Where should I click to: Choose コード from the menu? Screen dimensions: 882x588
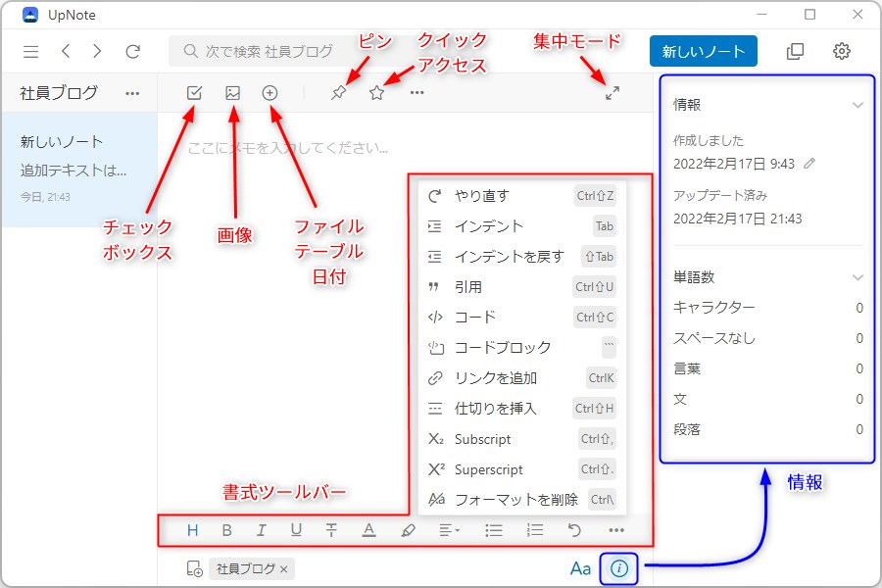(x=521, y=318)
